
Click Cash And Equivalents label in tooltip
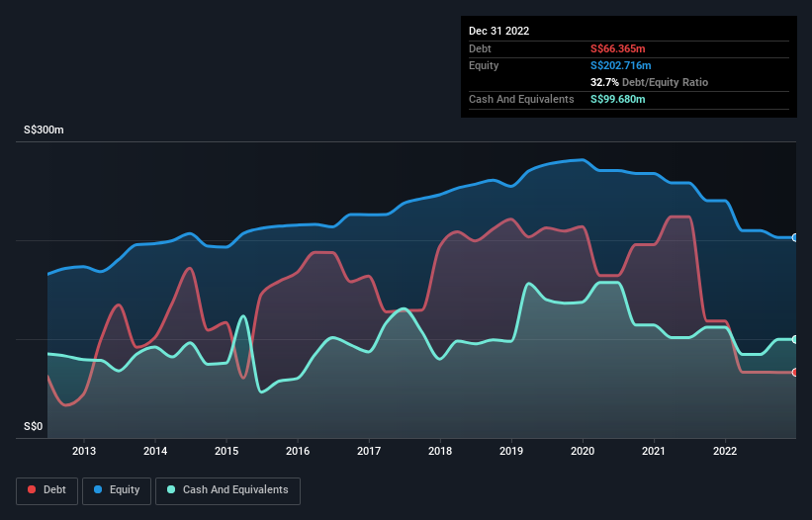tap(521, 99)
